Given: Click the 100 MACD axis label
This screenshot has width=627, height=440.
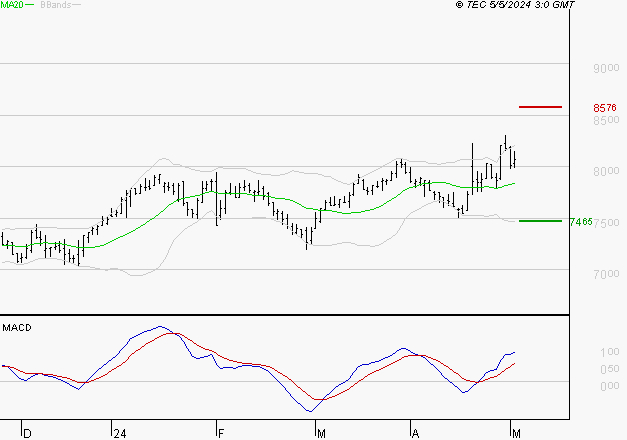Looking at the screenshot, I should point(610,352).
